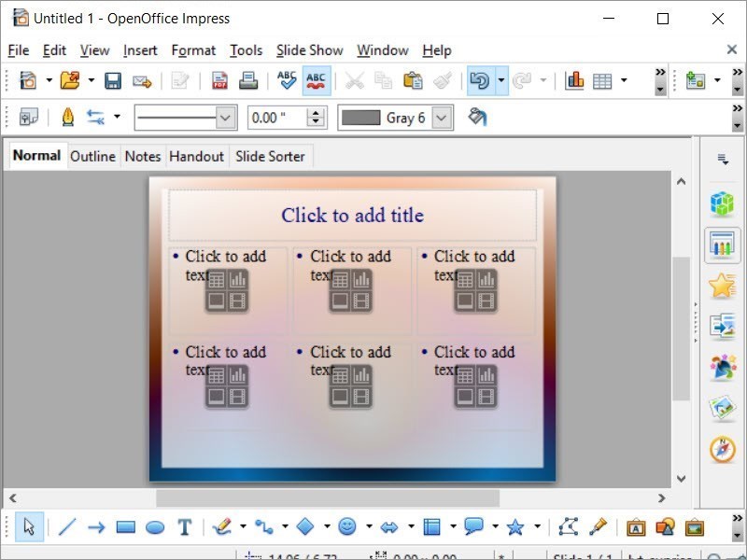Switch to the Outline tab
Viewport: 747px width, 560px height.
coord(92,156)
